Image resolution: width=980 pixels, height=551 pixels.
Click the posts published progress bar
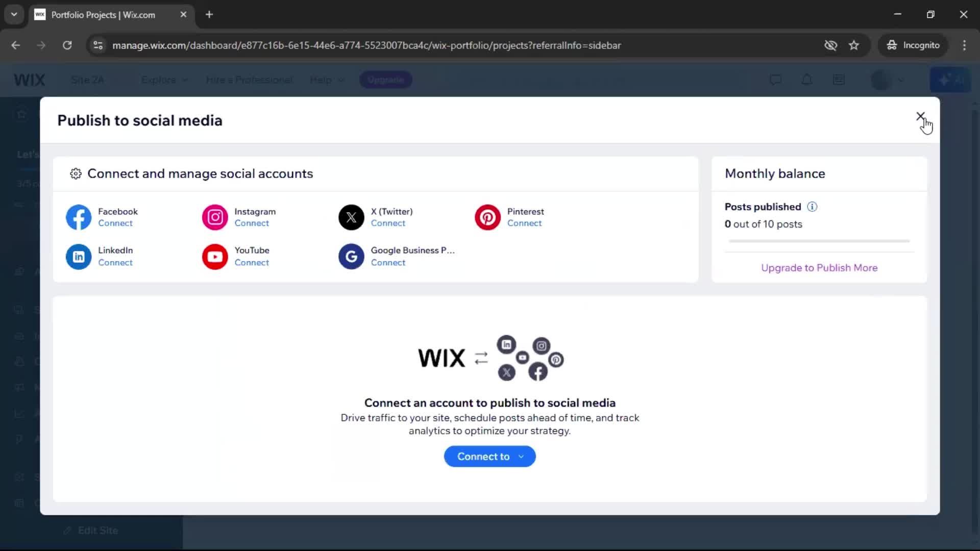pos(819,241)
